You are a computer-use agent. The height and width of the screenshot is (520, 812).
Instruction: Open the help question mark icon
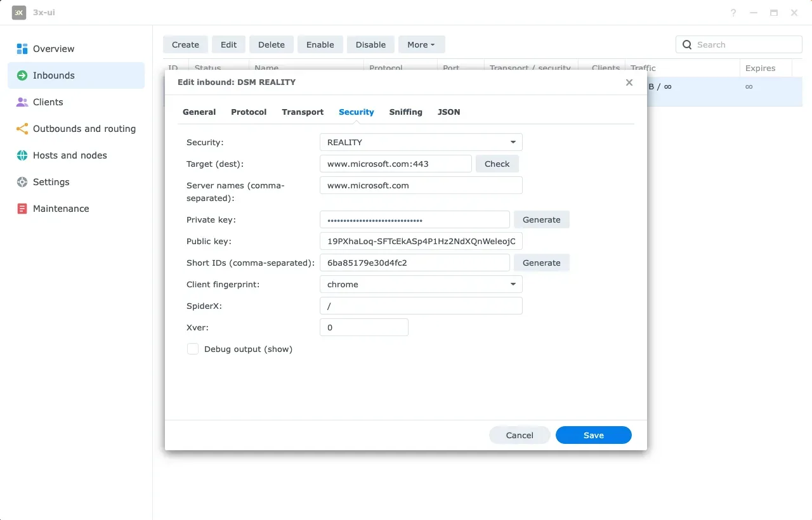pyautogui.click(x=733, y=13)
